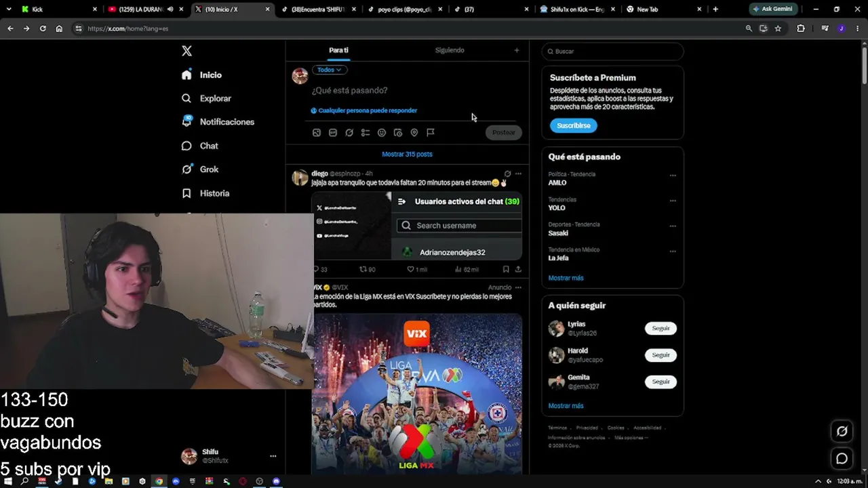Viewport: 868px width, 488px height.
Task: Schedule the post with the calendar icon
Action: [x=398, y=133]
